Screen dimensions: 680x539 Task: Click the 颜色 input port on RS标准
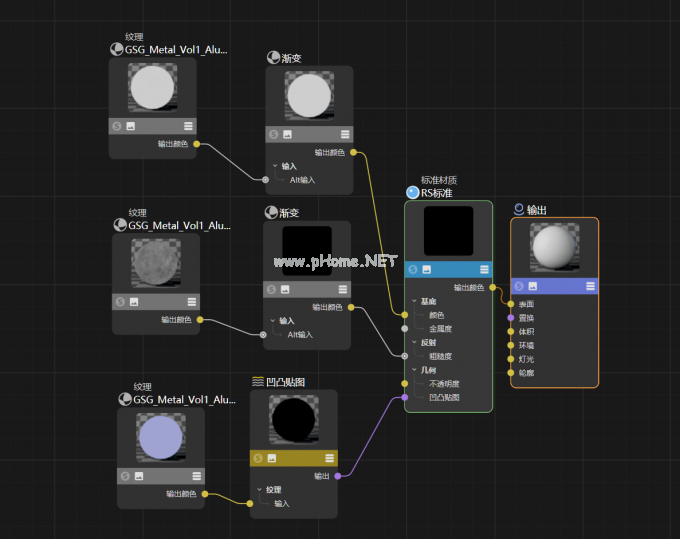405,315
